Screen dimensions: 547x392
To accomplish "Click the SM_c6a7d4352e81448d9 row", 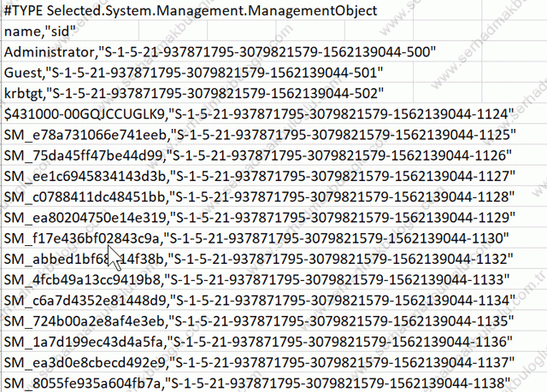I will click(x=260, y=301).
